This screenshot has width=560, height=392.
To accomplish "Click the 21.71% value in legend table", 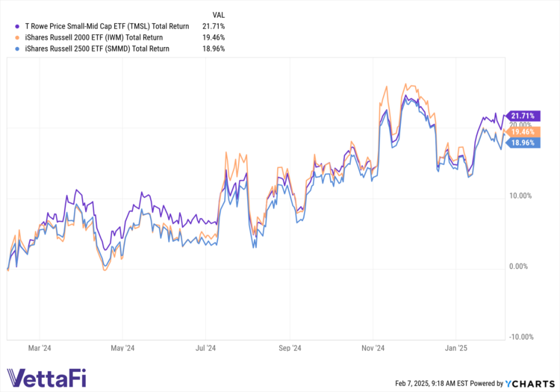I will click(214, 25).
